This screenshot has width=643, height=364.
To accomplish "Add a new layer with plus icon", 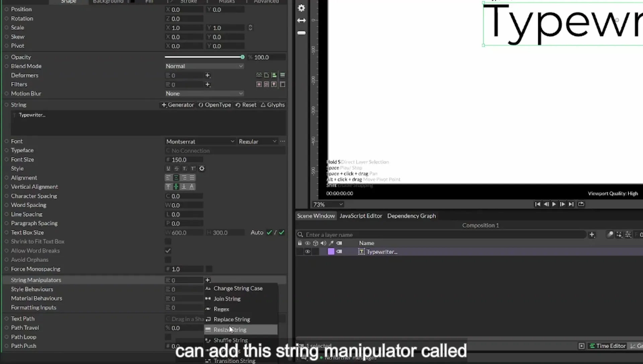I will [x=592, y=235].
